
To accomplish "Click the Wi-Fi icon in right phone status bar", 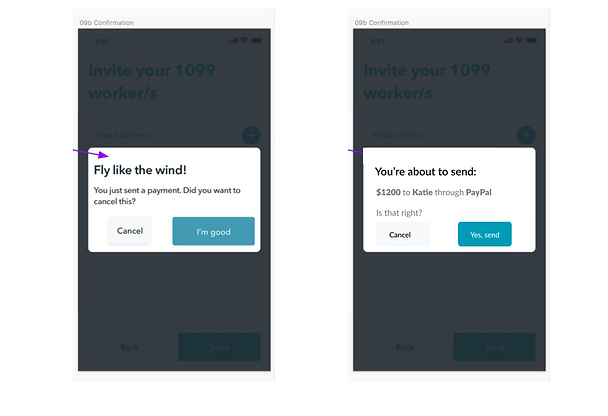I will point(520,41).
